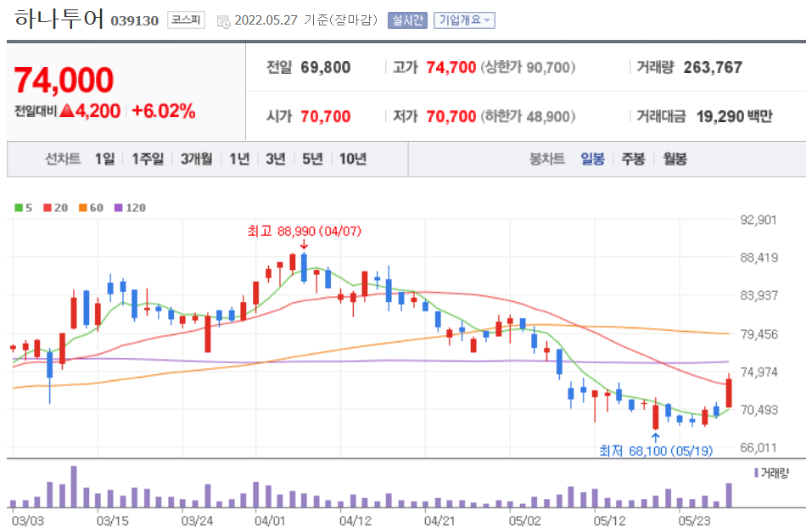This screenshot has height=532, width=806.
Task: Click the 79,456 price axis label
Action: point(758,334)
